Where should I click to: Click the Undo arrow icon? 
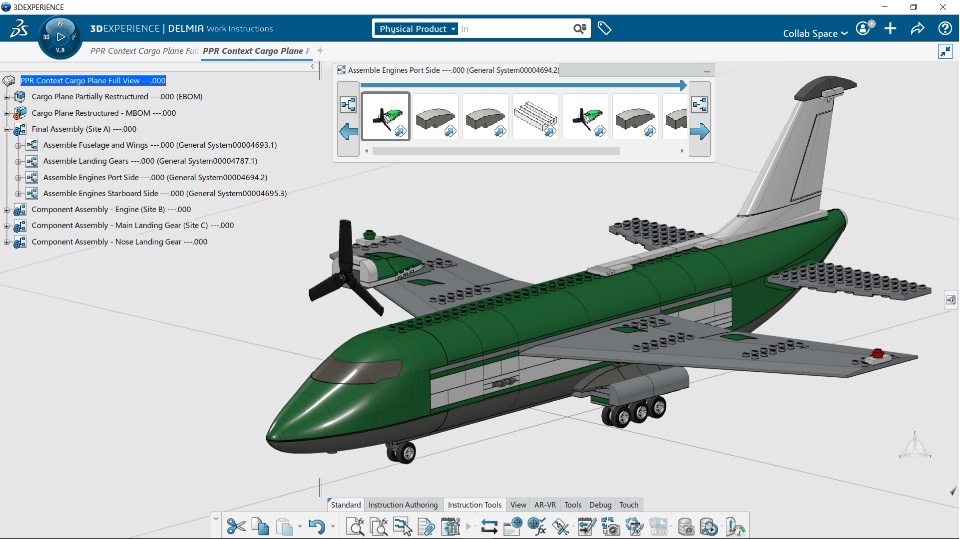point(317,526)
